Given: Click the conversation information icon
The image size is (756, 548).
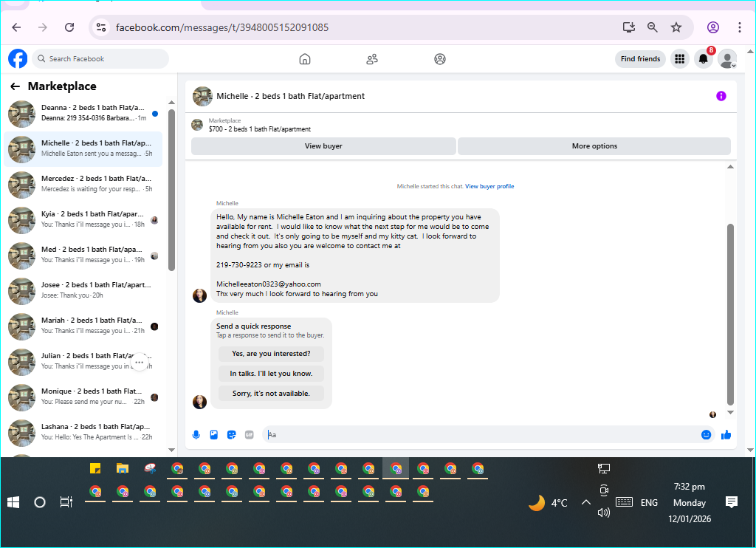Looking at the screenshot, I should coord(721,96).
